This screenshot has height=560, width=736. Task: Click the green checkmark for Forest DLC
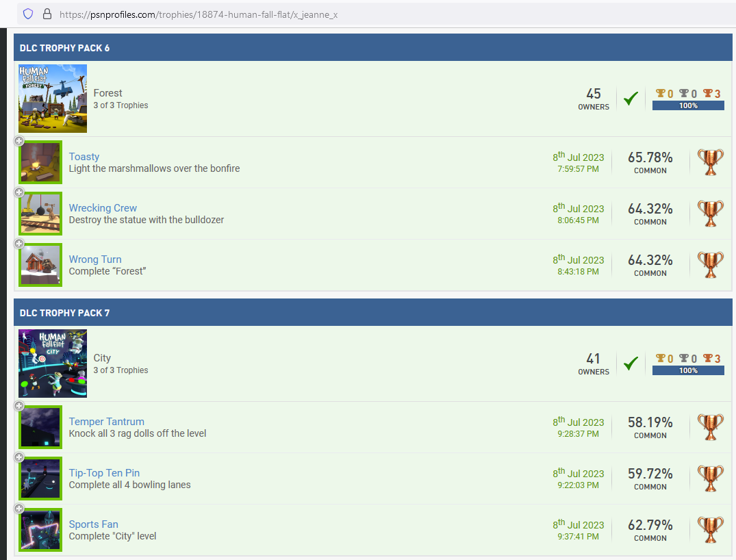click(631, 99)
